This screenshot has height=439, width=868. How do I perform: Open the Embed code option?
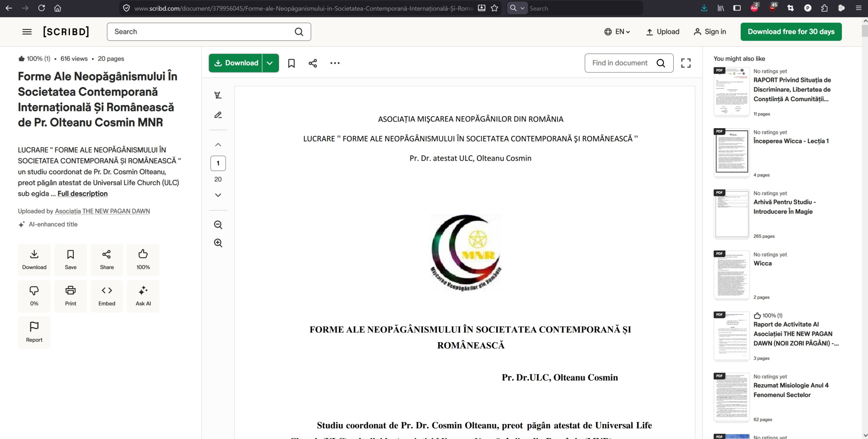pos(107,295)
